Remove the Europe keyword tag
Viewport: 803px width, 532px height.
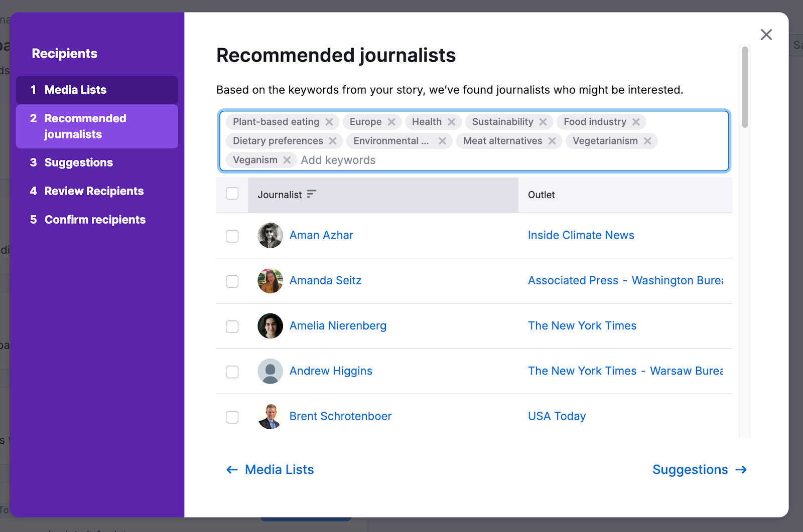click(392, 121)
